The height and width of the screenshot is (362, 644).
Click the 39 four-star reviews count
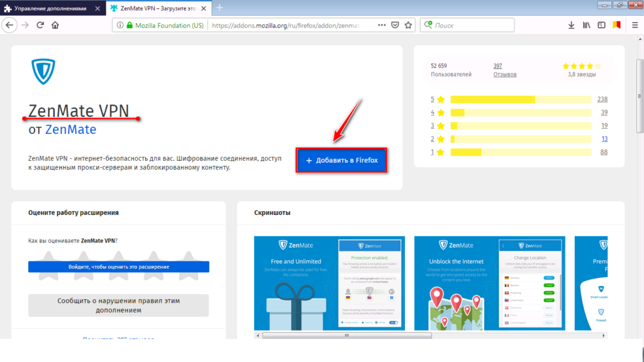pyautogui.click(x=604, y=112)
